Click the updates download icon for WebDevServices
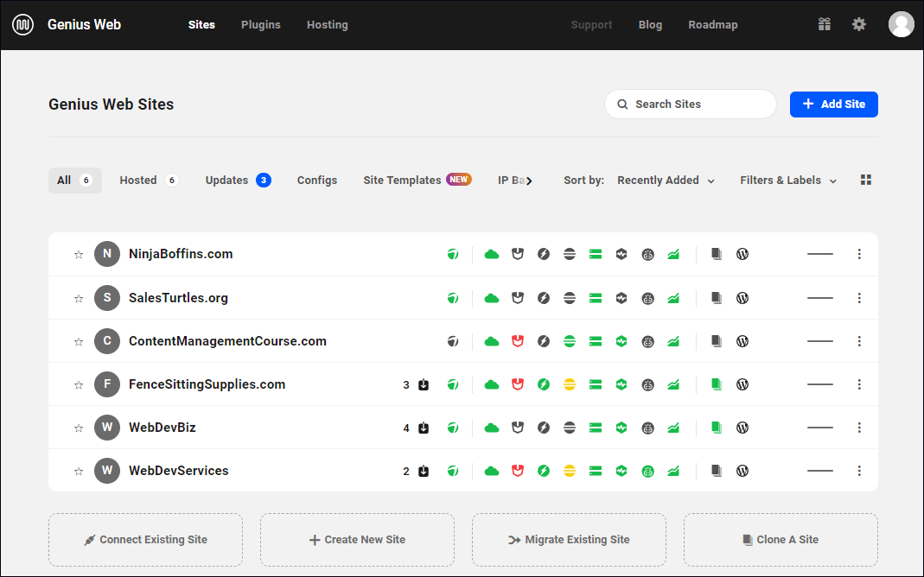Image resolution: width=924 pixels, height=577 pixels. [x=424, y=471]
